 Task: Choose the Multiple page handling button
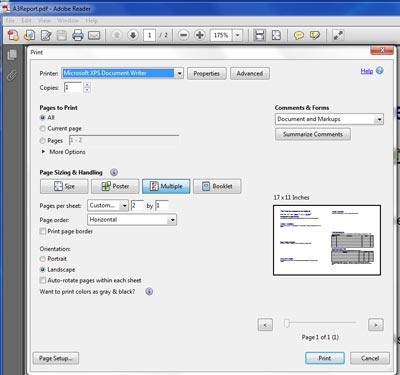click(x=166, y=186)
